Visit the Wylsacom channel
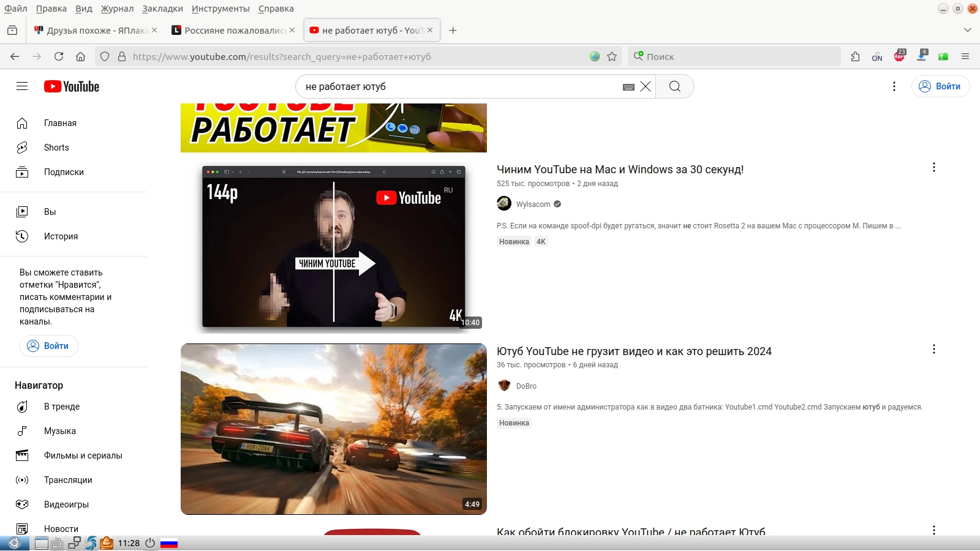980x551 pixels. click(x=533, y=204)
